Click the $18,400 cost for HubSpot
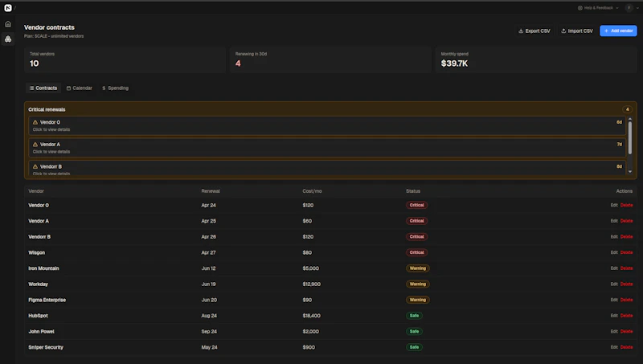 point(312,316)
